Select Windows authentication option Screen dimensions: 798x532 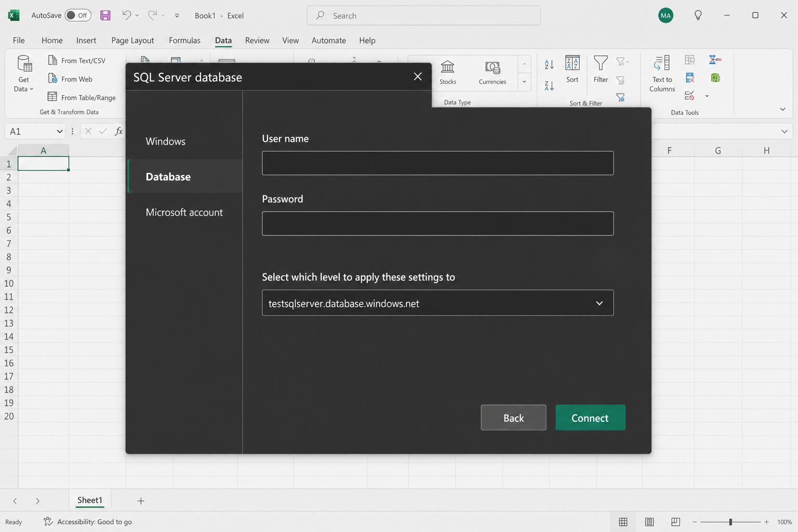point(185,141)
